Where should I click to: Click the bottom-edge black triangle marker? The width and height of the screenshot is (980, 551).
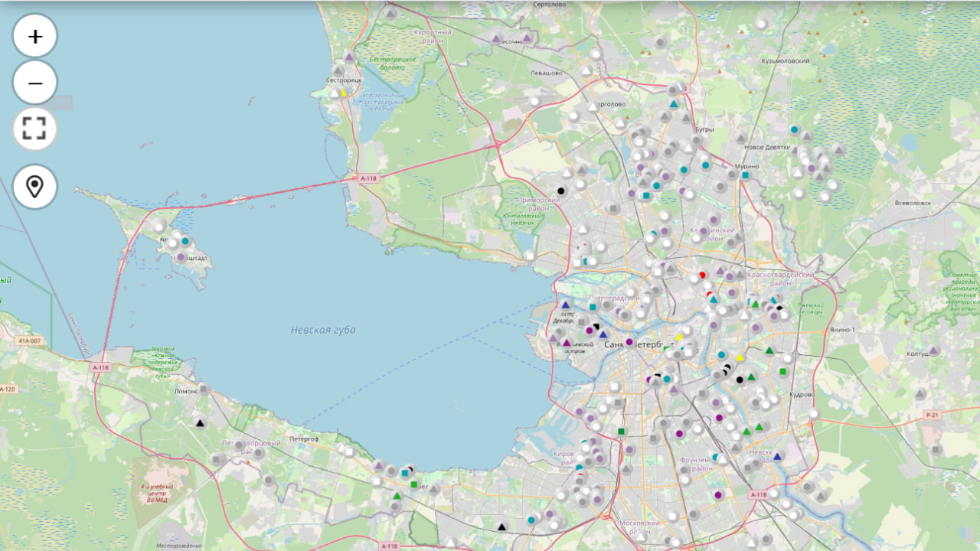point(501,527)
